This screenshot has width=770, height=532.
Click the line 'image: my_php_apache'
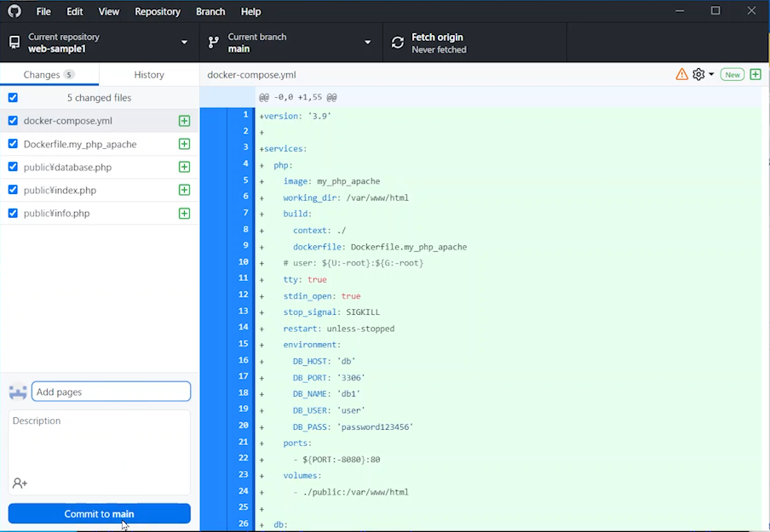point(331,181)
